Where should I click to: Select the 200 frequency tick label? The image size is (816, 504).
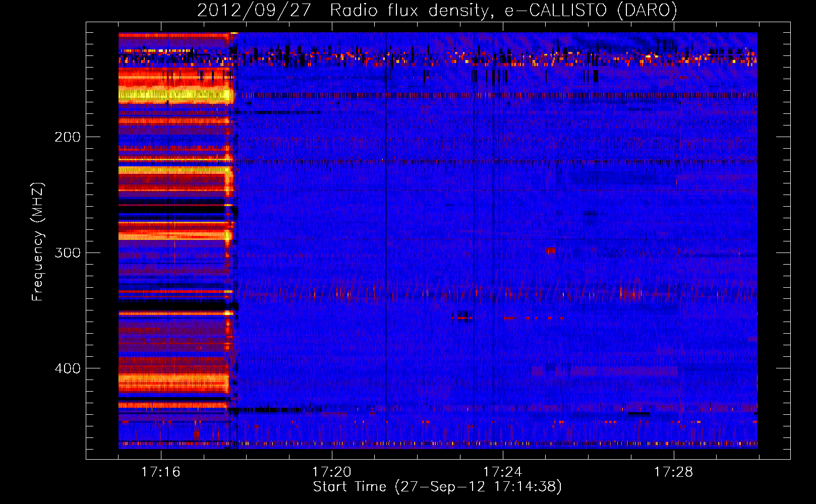[68, 137]
